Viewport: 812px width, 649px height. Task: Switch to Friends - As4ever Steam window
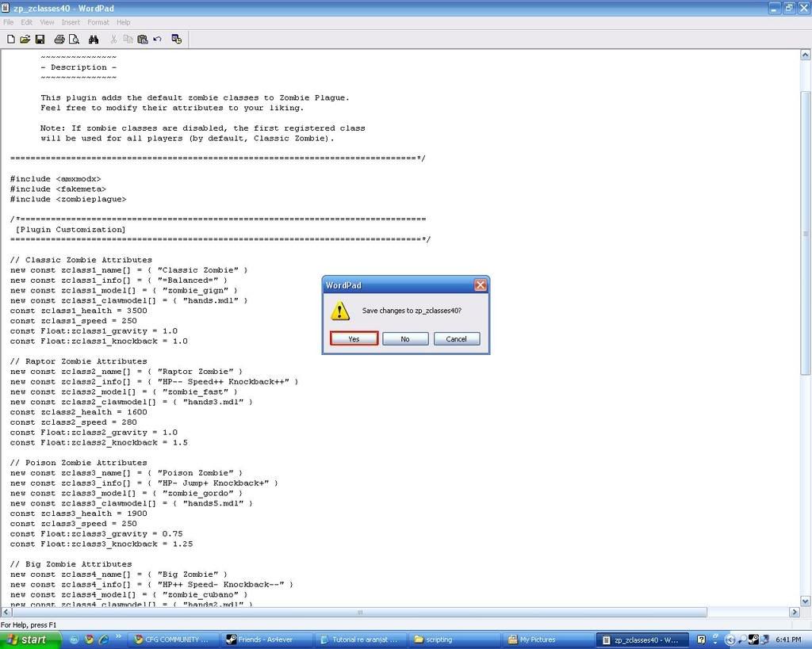(x=265, y=639)
